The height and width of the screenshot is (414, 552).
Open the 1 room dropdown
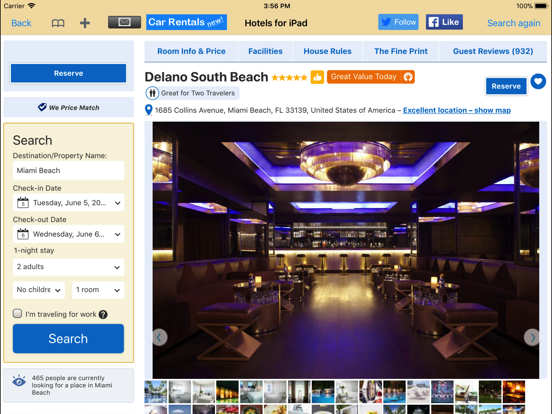(x=98, y=290)
